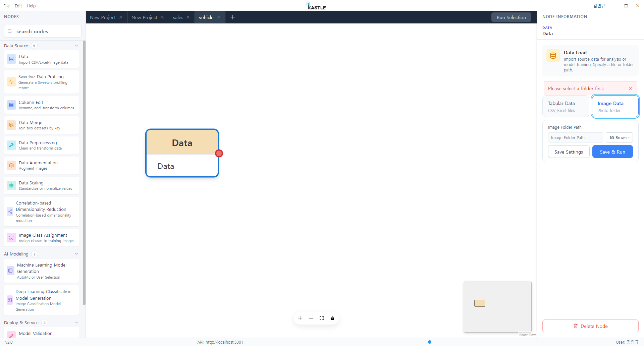This screenshot has width=644, height=346.
Task: Add a new project tab with plus
Action: pyautogui.click(x=233, y=17)
